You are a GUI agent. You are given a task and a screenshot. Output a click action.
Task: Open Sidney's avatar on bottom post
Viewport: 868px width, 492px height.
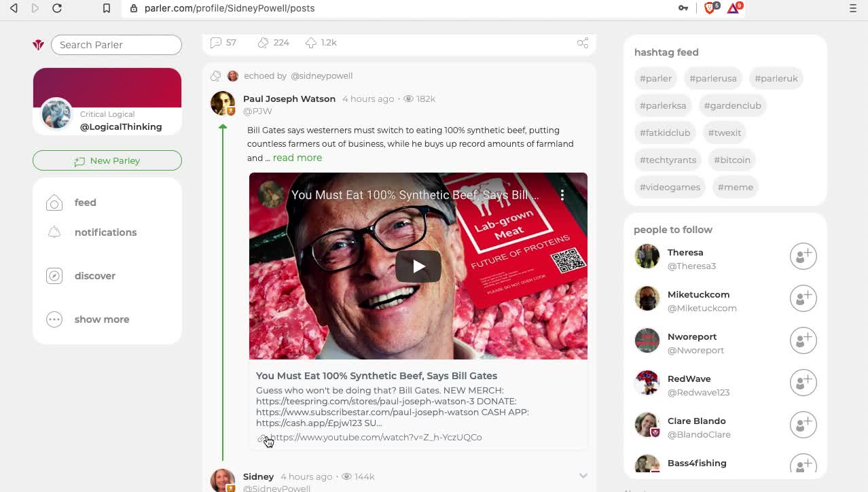pyautogui.click(x=223, y=480)
